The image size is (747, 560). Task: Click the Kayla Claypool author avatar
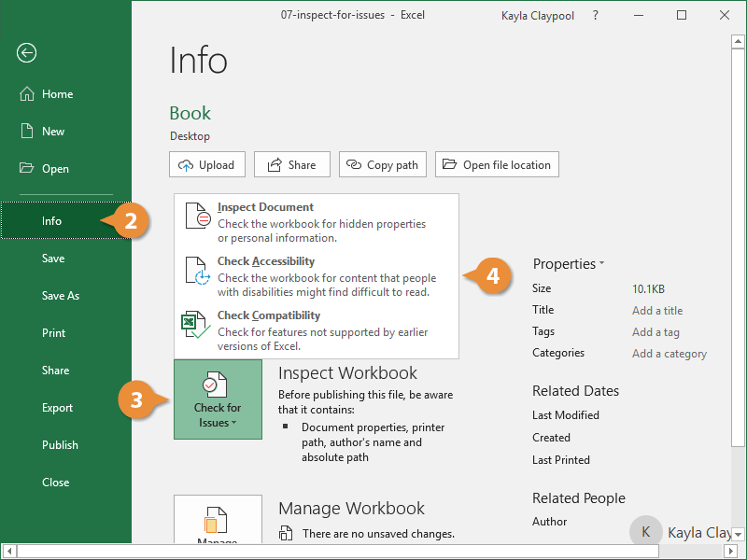(x=644, y=532)
